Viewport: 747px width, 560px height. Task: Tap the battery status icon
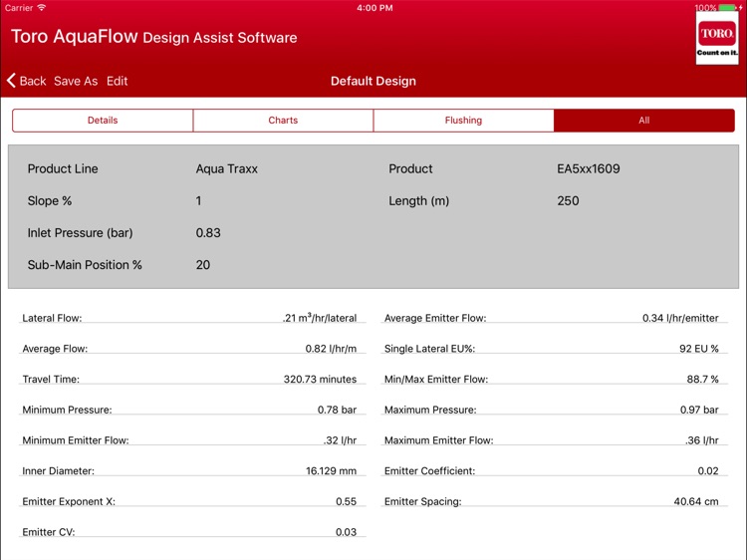(x=727, y=8)
